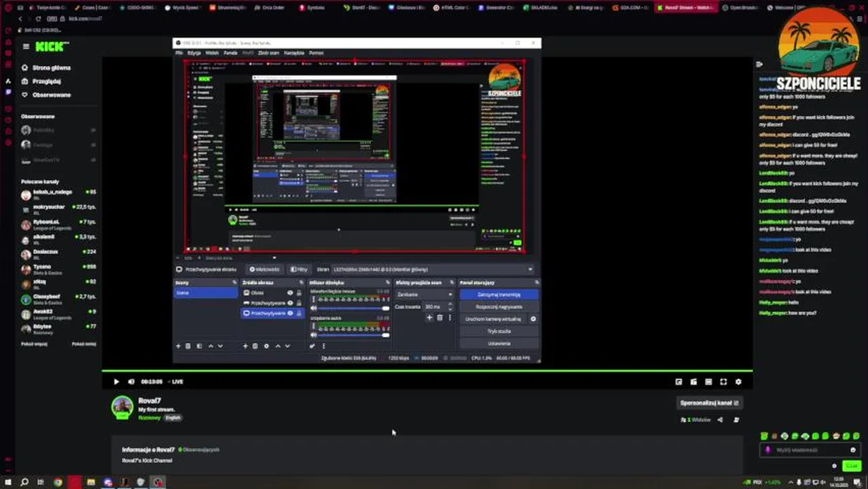Remove scene transition with trash icon
This screenshot has height=489, width=868.
coord(439,318)
